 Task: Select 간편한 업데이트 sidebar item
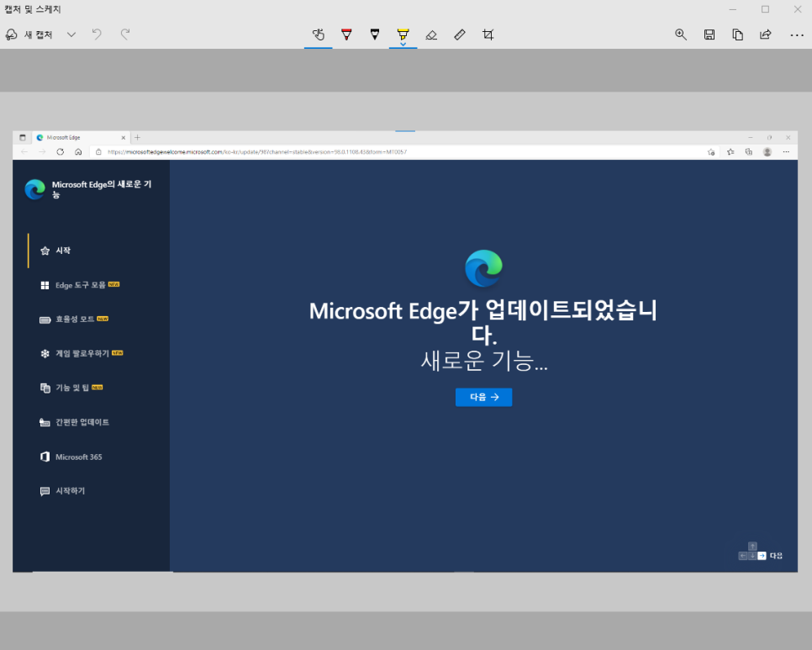75,422
